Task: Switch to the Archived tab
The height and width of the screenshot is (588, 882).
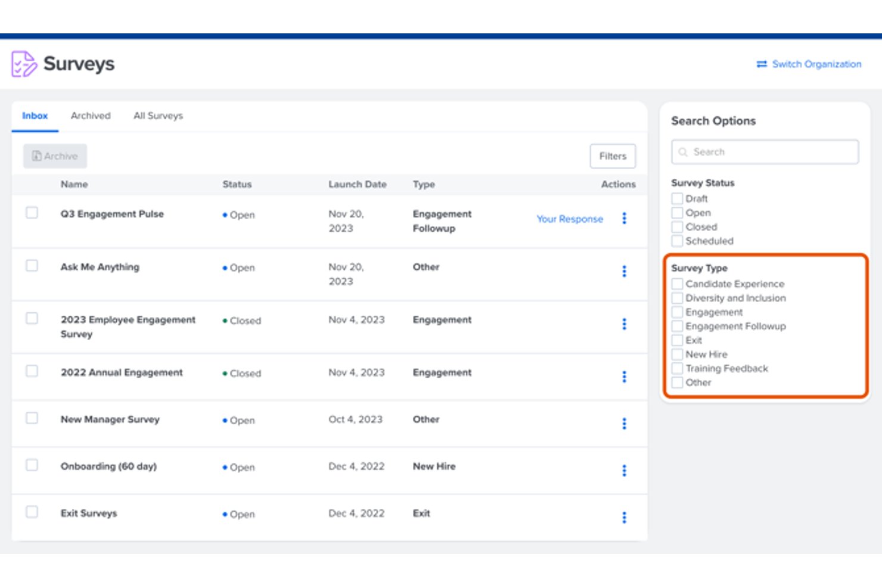Action: pyautogui.click(x=91, y=116)
